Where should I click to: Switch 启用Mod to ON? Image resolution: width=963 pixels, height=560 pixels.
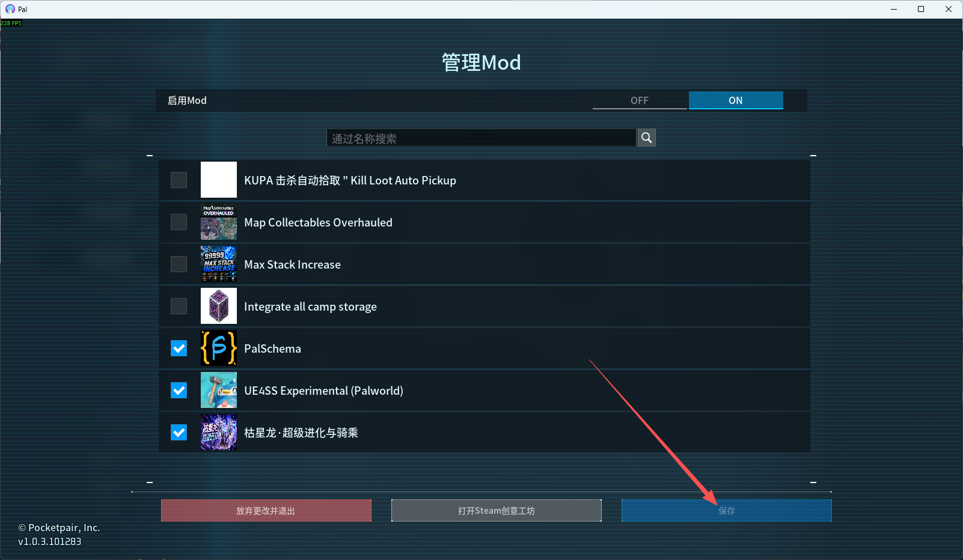coord(736,100)
